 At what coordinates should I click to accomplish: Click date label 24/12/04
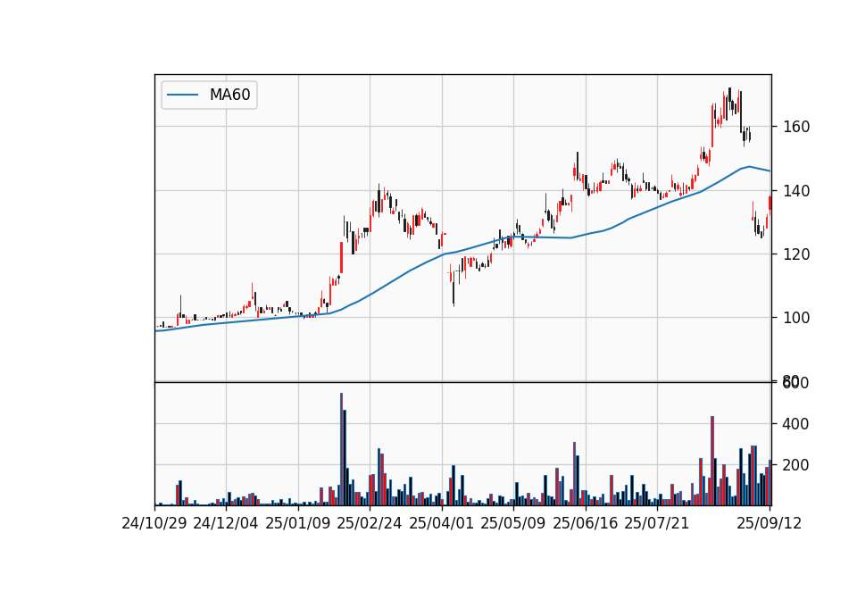(226, 523)
